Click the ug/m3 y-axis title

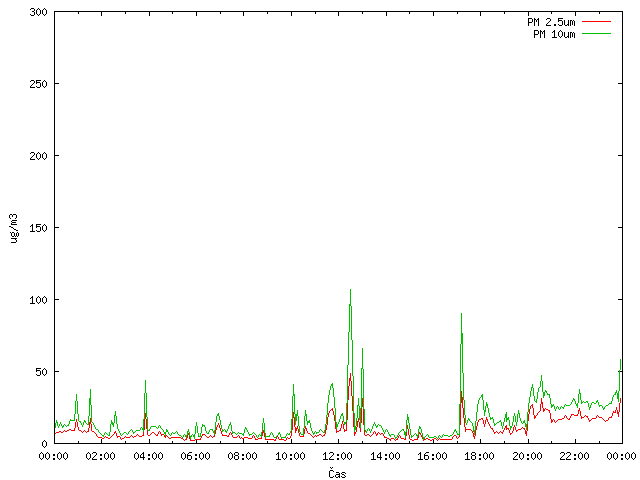pos(14,228)
